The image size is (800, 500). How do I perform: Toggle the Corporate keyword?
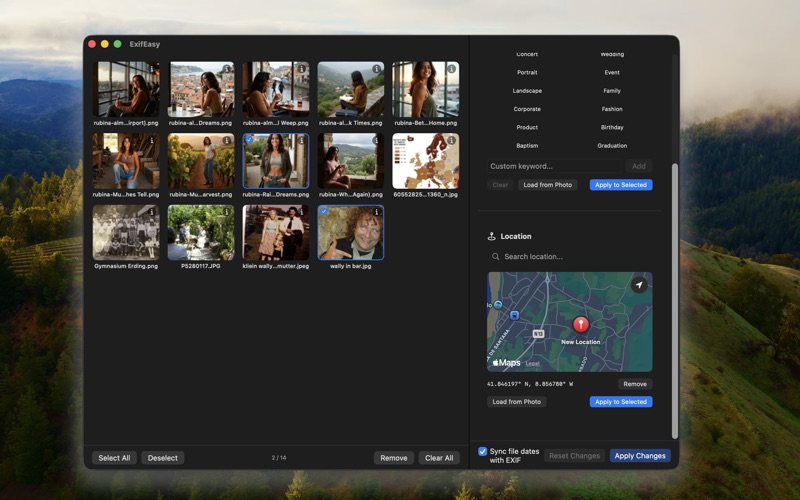(527, 109)
